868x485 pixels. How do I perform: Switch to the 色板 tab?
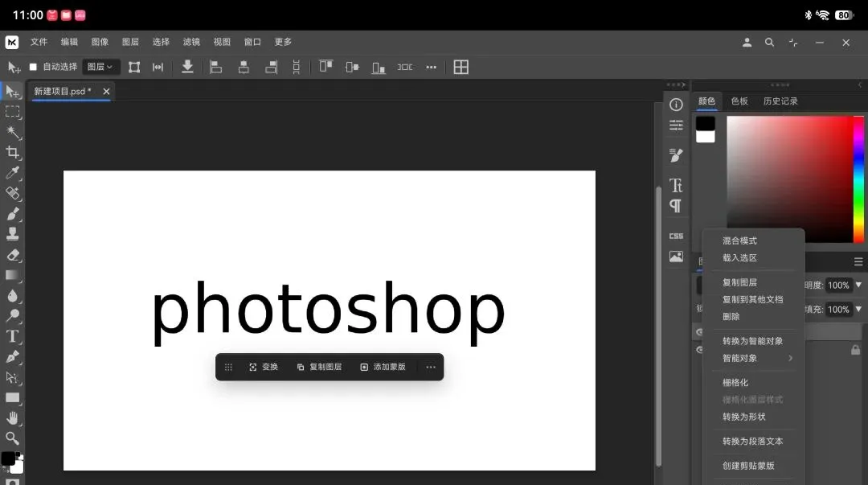(739, 101)
